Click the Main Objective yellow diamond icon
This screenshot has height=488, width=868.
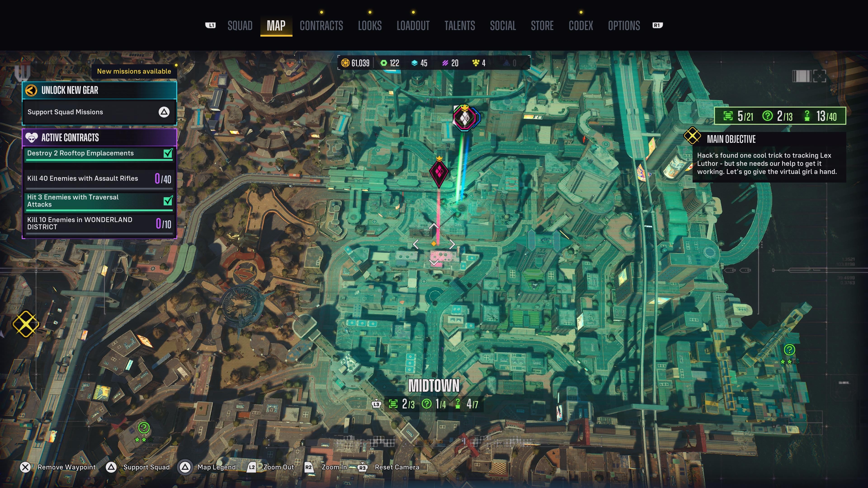click(x=692, y=136)
